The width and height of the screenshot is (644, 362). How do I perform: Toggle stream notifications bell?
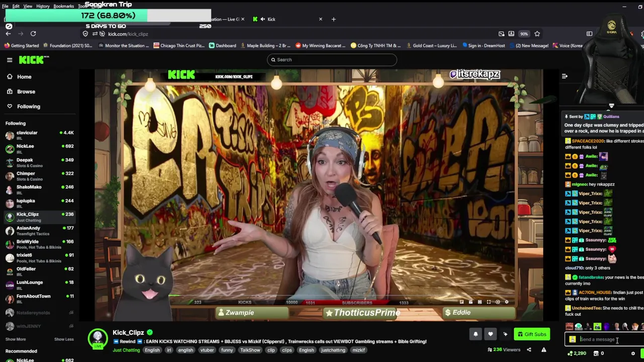pos(475,334)
